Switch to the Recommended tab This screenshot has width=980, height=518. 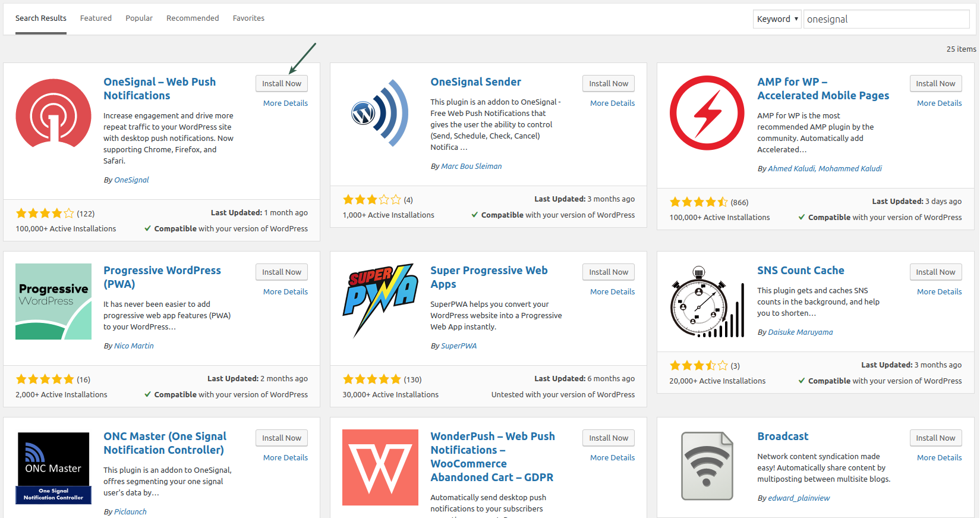(193, 18)
